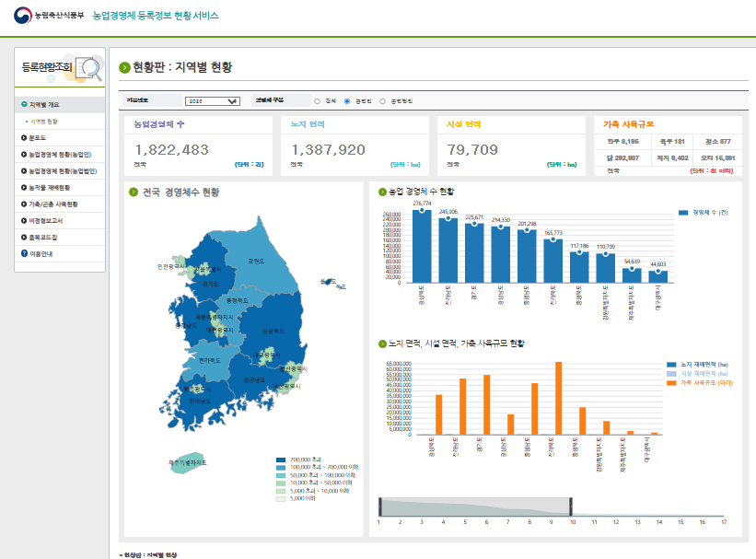
Task: Click the question mark icon next to 이용안내
Action: pyautogui.click(x=24, y=253)
